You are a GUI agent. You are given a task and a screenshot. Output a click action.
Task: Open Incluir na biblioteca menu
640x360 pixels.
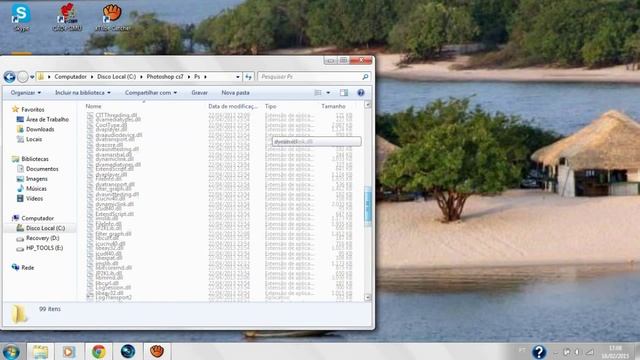pos(83,93)
